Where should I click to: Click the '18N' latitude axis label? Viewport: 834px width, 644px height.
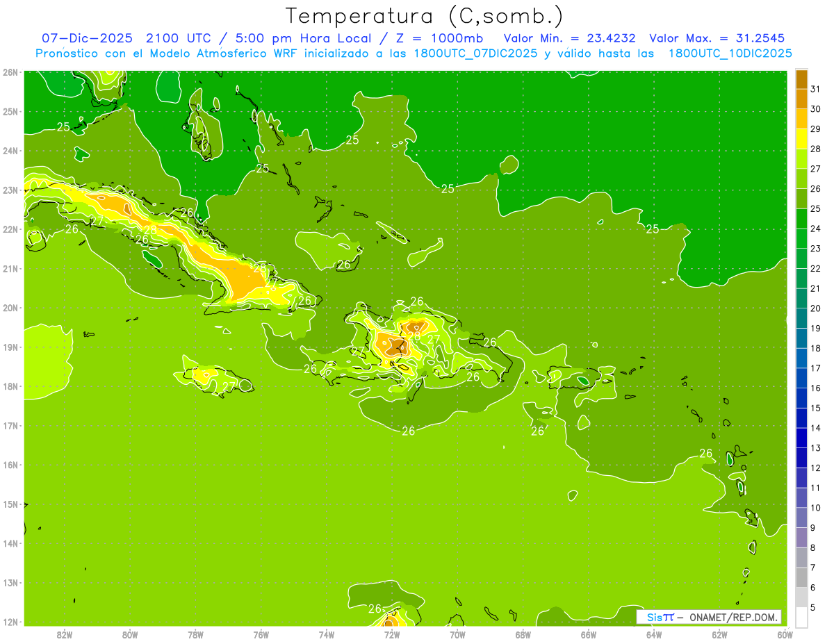click(10, 386)
